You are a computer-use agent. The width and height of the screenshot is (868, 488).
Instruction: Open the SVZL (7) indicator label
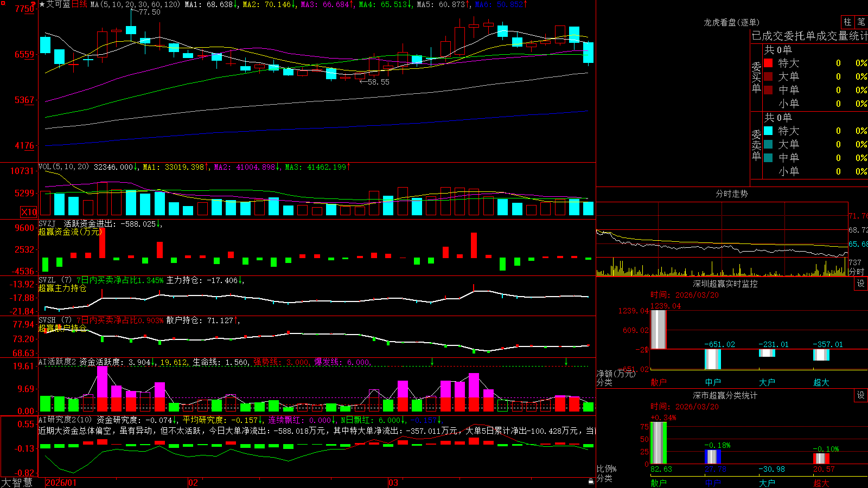(55, 280)
